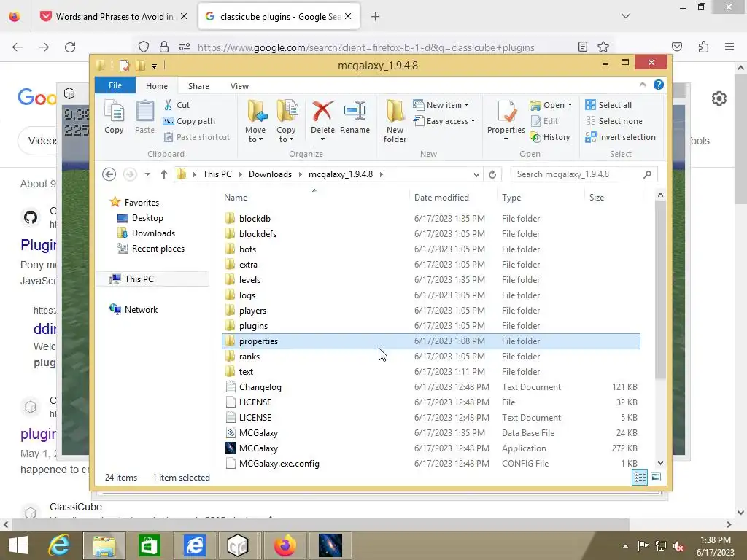This screenshot has width=747, height=560.
Task: Click the Explorer Help question mark icon
Action: click(x=659, y=85)
